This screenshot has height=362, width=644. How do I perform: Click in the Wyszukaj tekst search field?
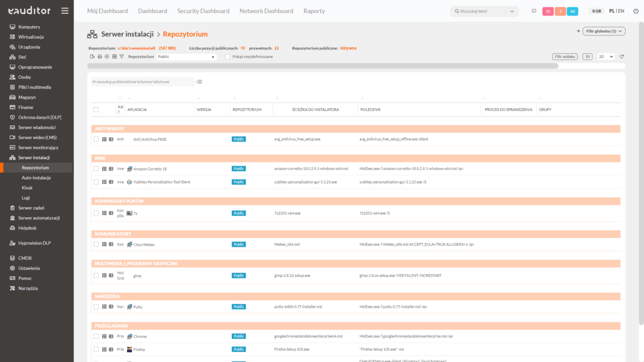[x=483, y=11]
